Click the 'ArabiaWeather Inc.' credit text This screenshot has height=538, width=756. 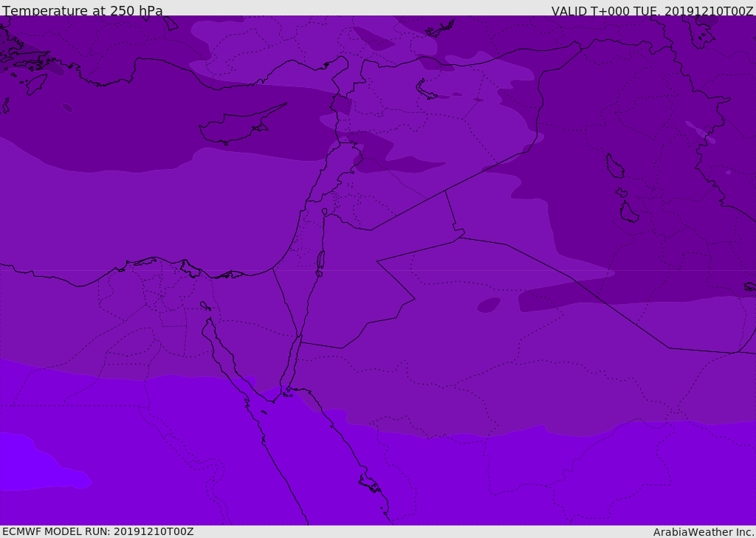(x=704, y=532)
